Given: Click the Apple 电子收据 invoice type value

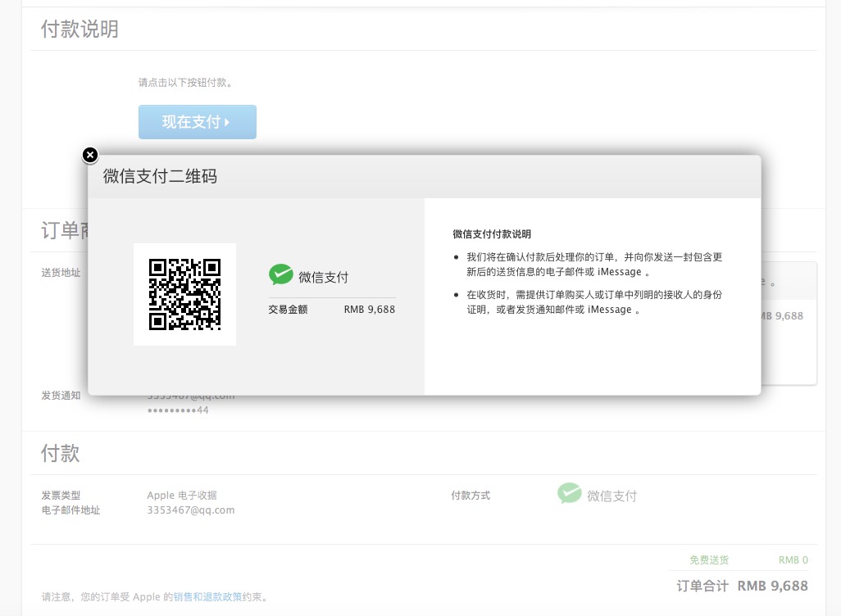Looking at the screenshot, I should (x=182, y=496).
